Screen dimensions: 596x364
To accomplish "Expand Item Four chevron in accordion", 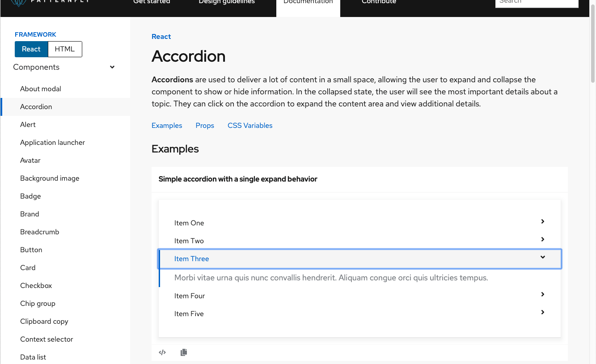I will tap(543, 294).
